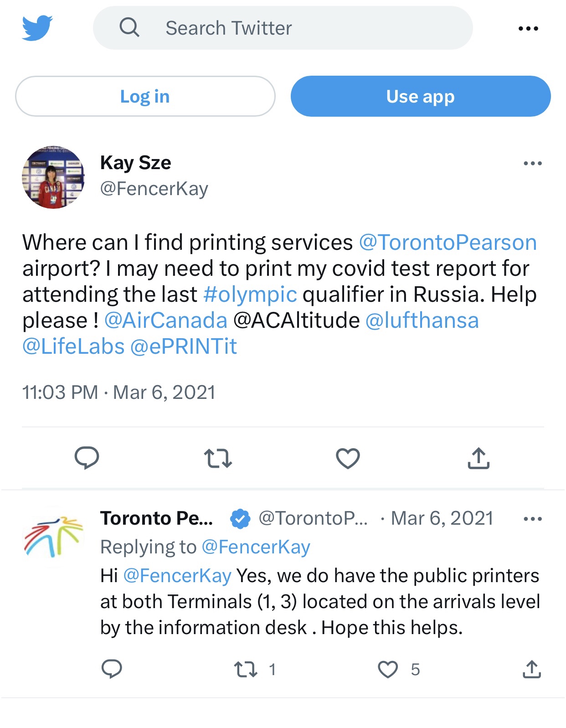Open the #olympic hashtag link

click(x=250, y=294)
